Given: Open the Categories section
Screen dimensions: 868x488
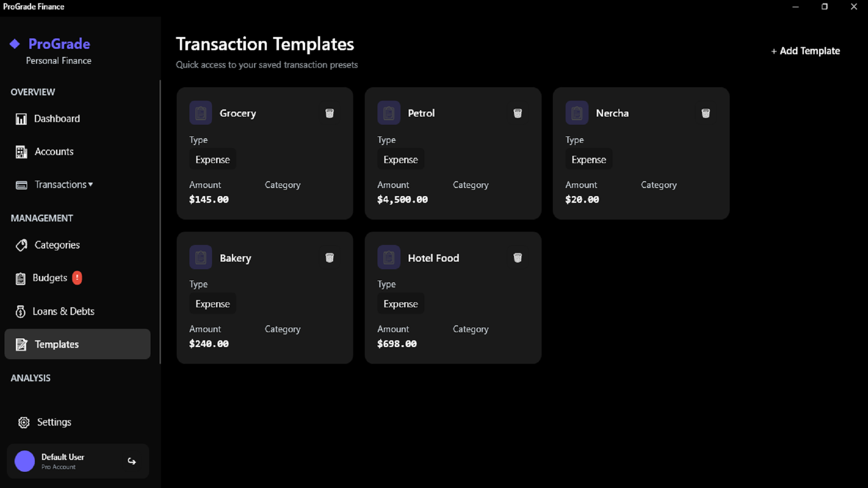Looking at the screenshot, I should tap(57, 245).
